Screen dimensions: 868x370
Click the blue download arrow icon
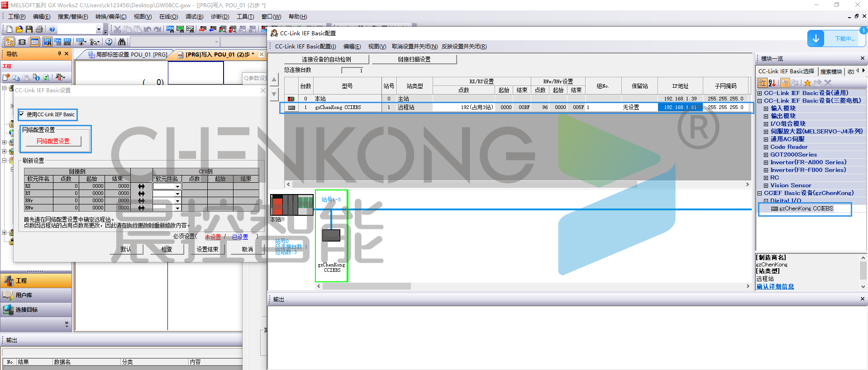click(816, 38)
